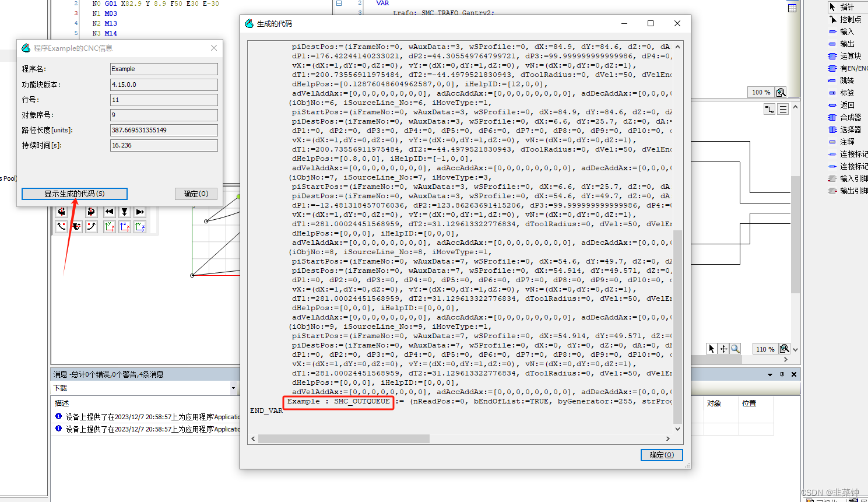The height and width of the screenshot is (502, 868).
Task: Pin the messages panel
Action: coord(782,374)
